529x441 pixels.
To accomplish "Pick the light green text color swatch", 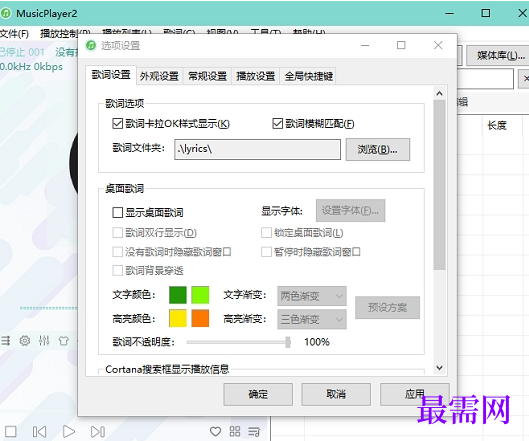I will (200, 295).
